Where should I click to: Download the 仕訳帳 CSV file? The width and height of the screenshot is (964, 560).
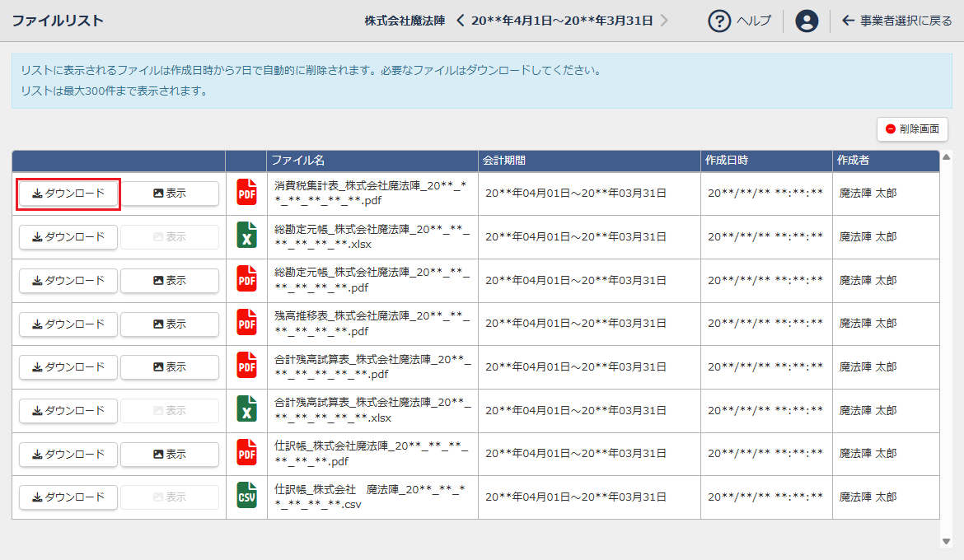[x=68, y=497]
